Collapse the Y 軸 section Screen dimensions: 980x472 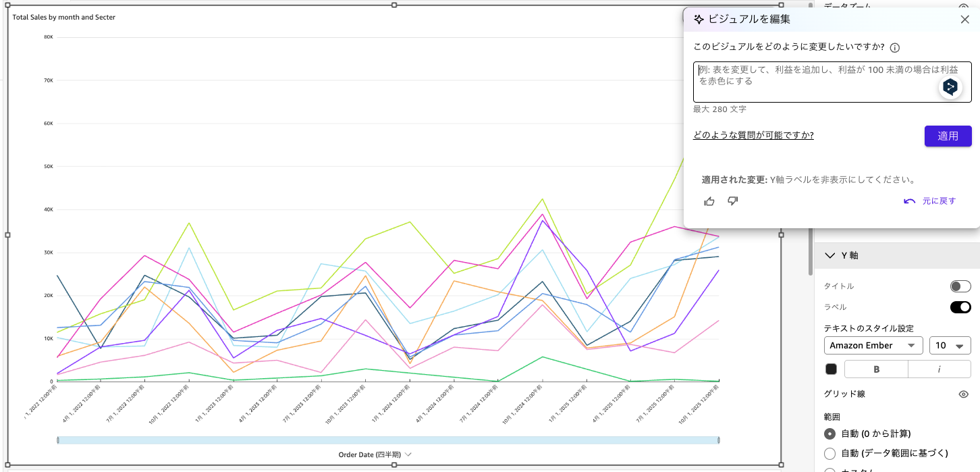pyautogui.click(x=829, y=256)
